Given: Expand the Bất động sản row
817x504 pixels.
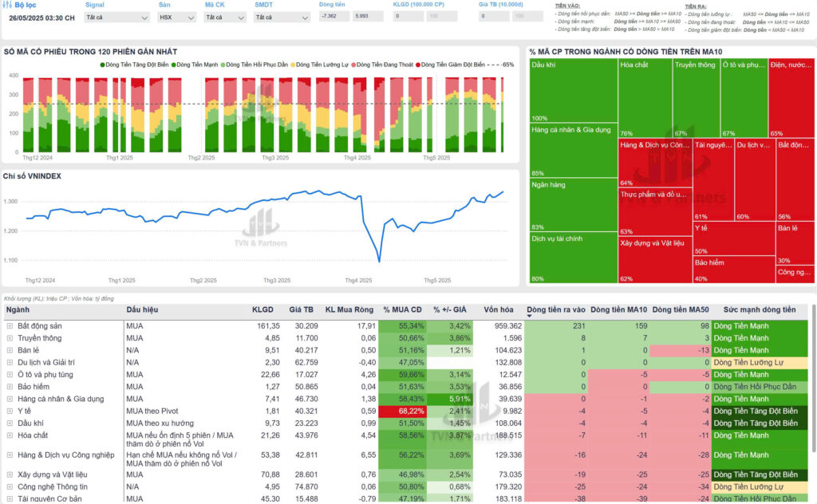Looking at the screenshot, I should pyautogui.click(x=10, y=326).
